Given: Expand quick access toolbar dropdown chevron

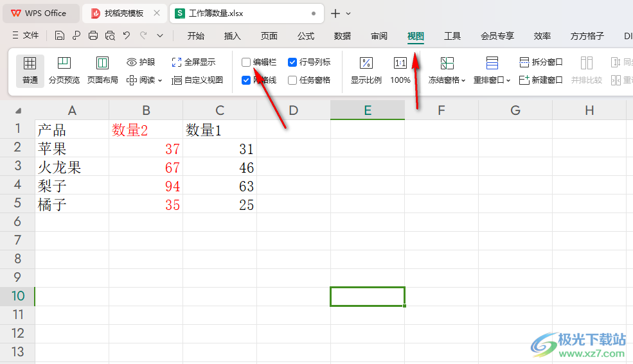Looking at the screenshot, I should coord(160,36).
